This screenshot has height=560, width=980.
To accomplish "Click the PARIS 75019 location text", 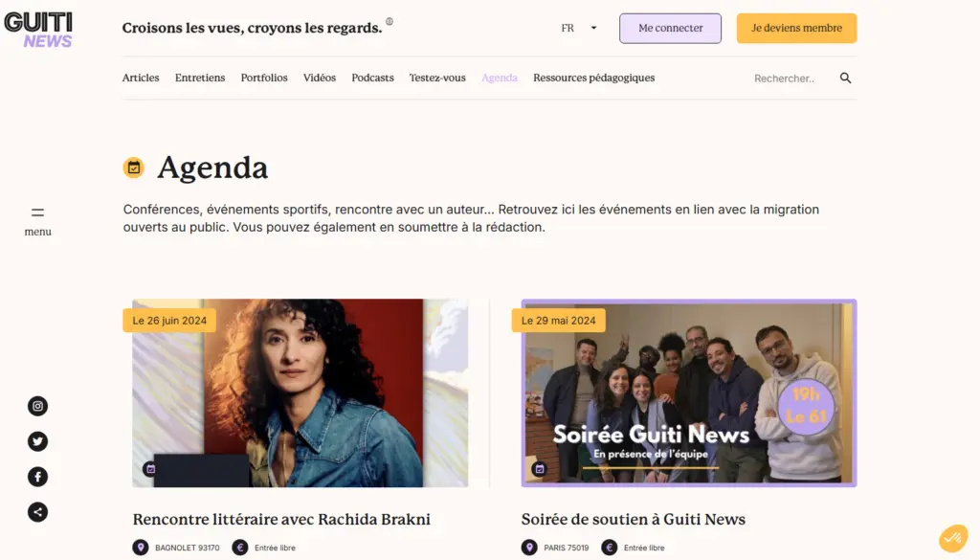I will 567,548.
